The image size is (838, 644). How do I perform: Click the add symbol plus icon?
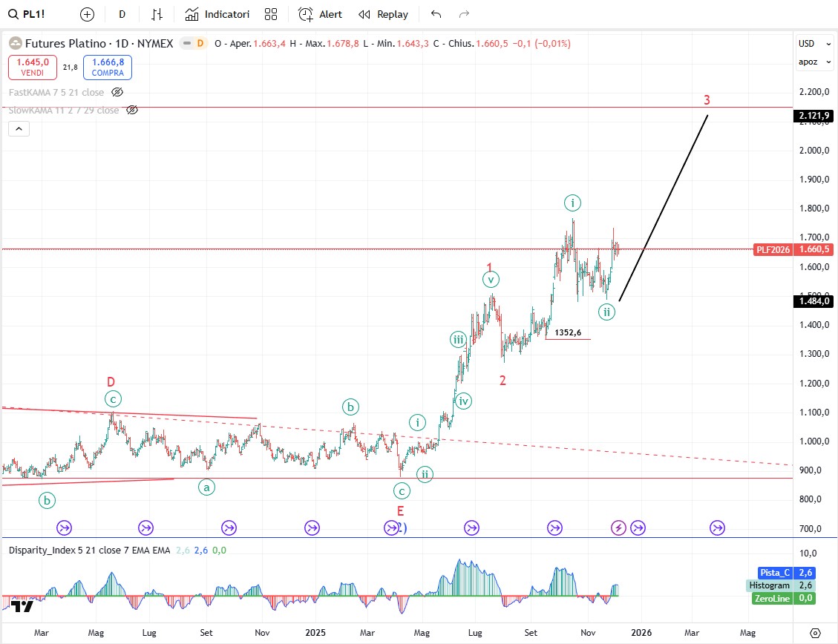tap(87, 14)
